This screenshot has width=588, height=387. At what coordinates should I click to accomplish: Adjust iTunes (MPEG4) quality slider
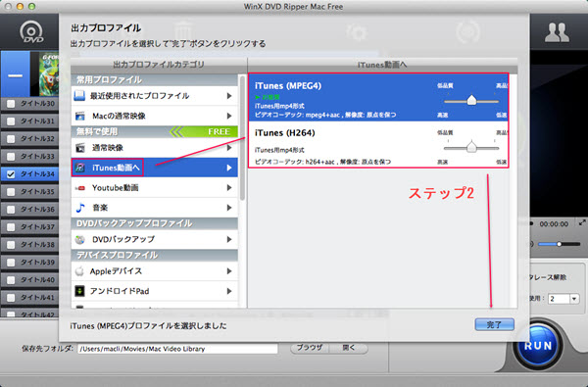471,101
